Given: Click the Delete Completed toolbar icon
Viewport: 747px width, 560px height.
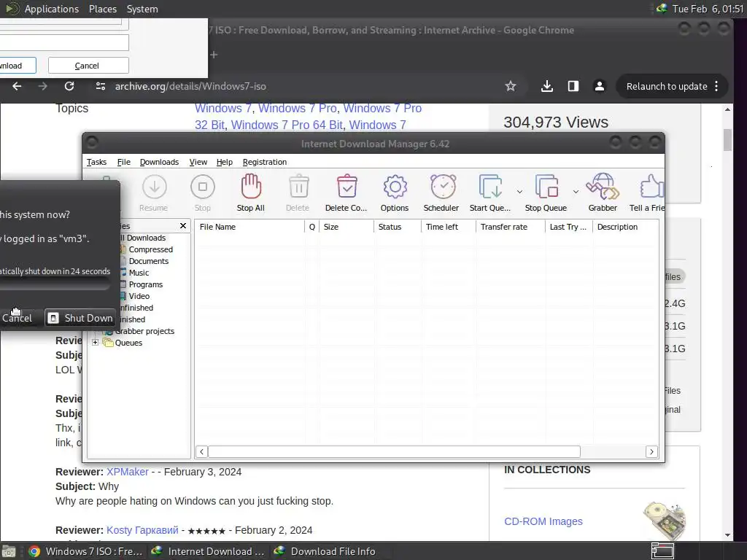Looking at the screenshot, I should click(x=347, y=186).
